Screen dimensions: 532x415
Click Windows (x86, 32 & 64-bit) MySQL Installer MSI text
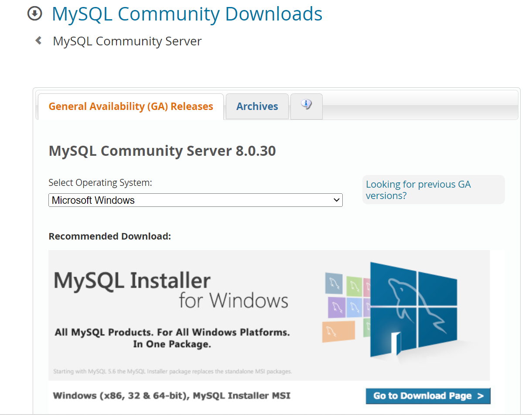(x=172, y=396)
